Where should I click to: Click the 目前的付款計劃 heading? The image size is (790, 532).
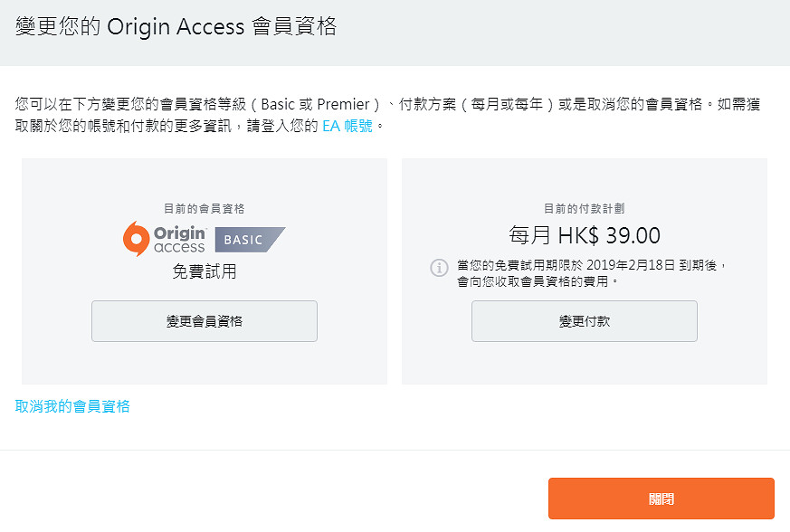click(584, 208)
